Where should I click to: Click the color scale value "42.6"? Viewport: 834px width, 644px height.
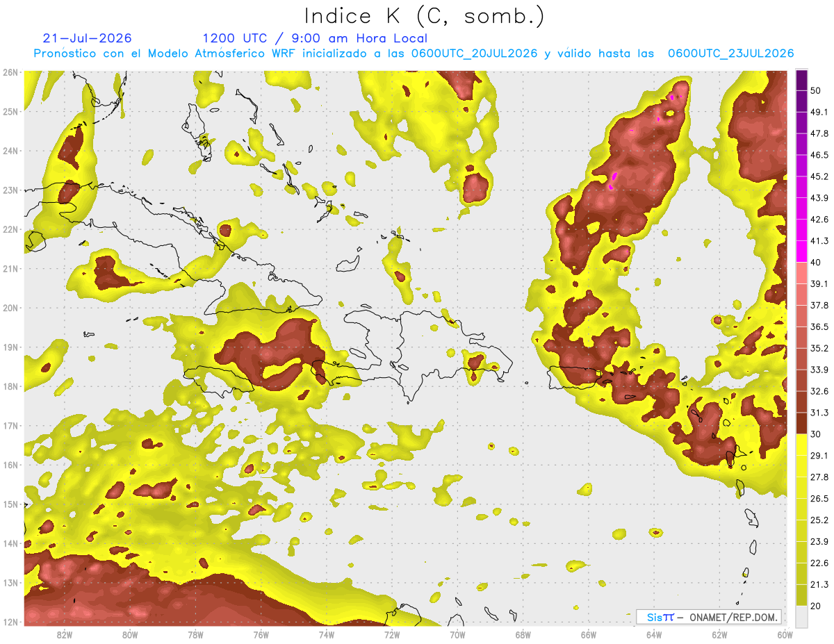click(x=819, y=220)
